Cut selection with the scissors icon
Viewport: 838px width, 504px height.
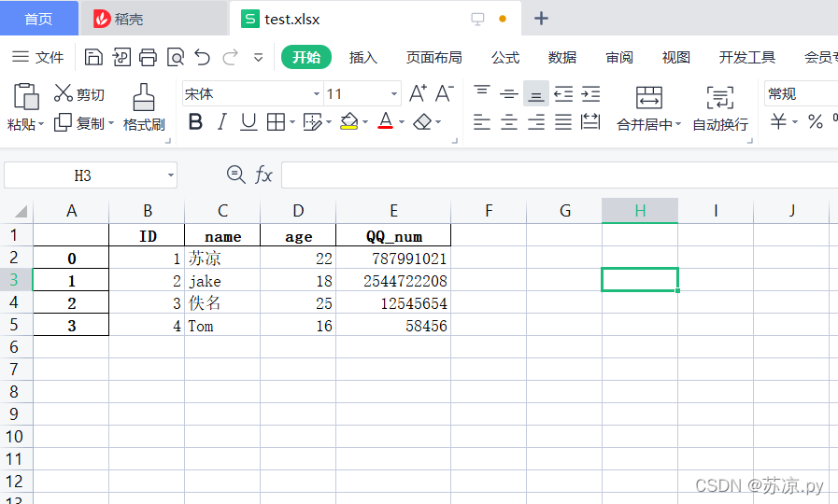tap(64, 93)
